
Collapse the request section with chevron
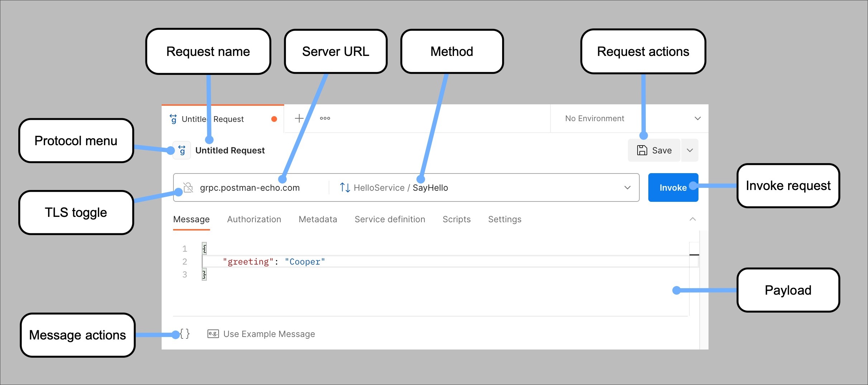(x=692, y=219)
